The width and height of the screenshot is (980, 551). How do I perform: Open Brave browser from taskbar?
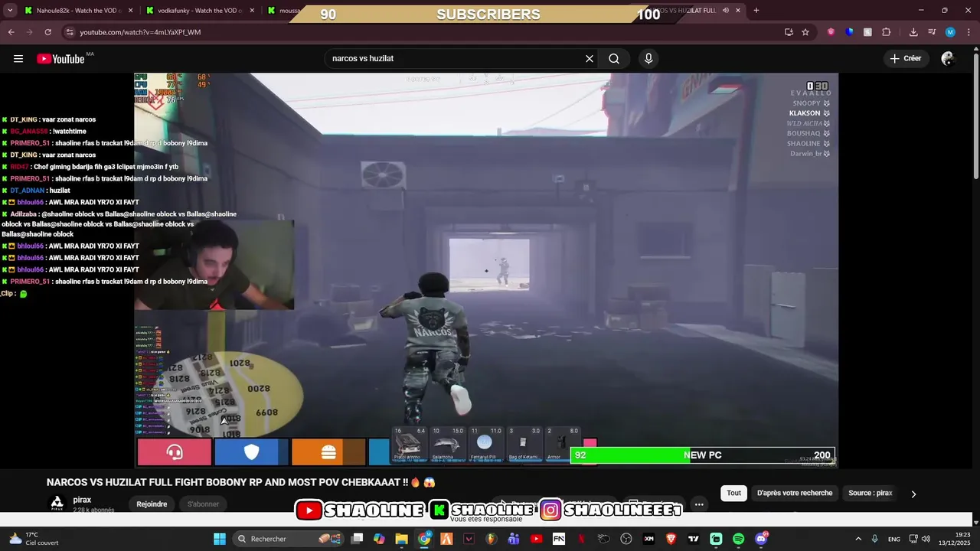pos(671,539)
